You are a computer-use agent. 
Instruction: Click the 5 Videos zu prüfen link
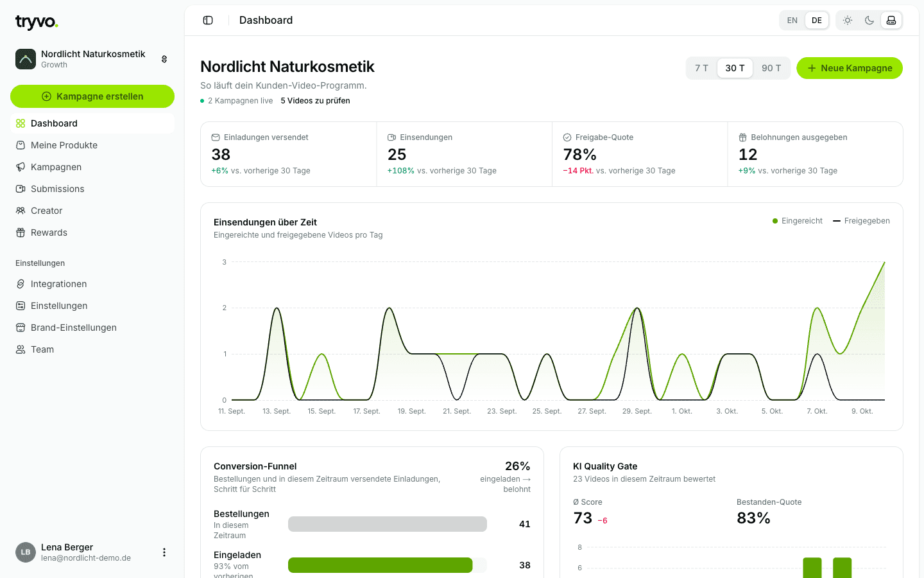click(x=315, y=101)
